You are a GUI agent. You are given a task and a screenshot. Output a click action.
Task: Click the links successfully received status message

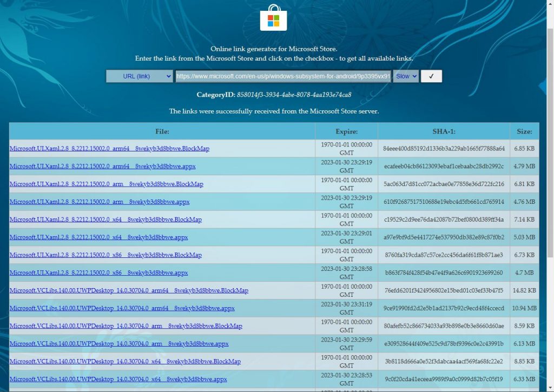coord(274,111)
